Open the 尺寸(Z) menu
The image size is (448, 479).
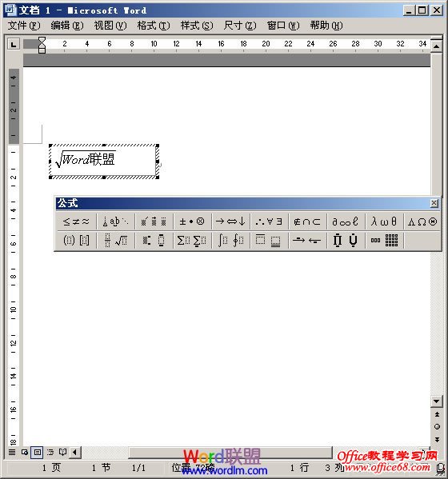[240, 26]
